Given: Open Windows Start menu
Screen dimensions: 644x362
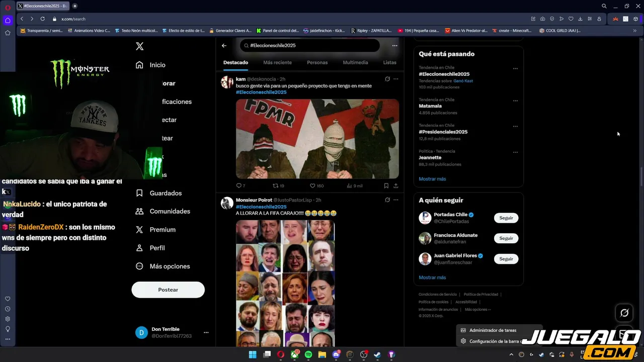Looking at the screenshot, I should 253,354.
